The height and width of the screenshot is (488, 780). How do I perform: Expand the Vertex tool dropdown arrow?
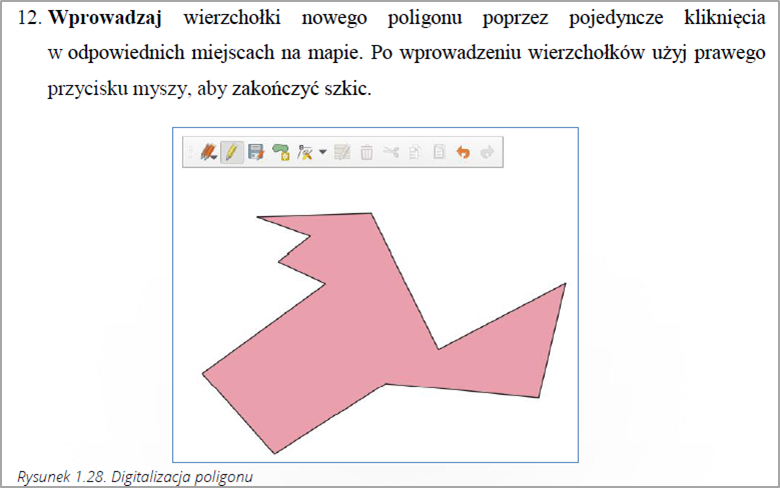pyautogui.click(x=322, y=152)
